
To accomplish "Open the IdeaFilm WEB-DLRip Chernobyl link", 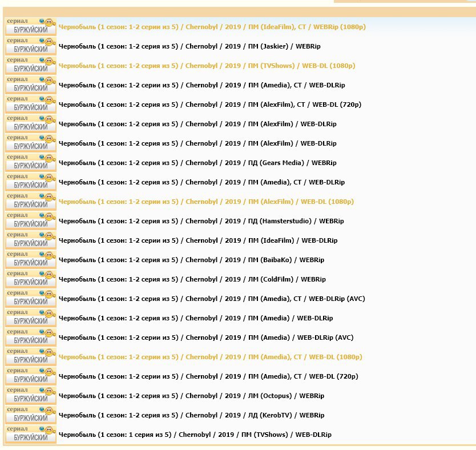I will click(x=198, y=240).
